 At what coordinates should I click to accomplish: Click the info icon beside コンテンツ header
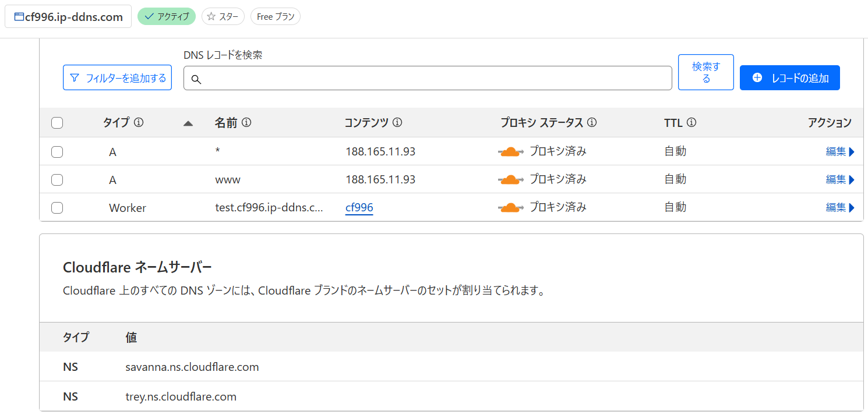397,123
